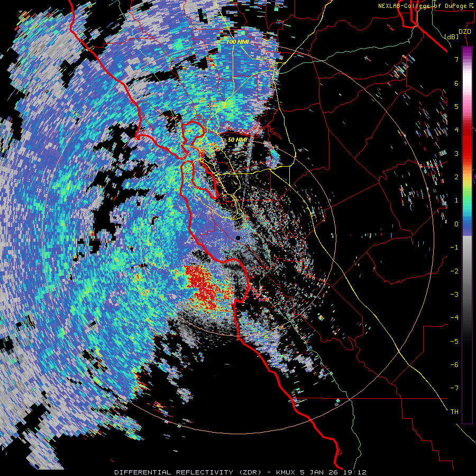Click the 4 value on color scale
476x476 pixels.
pyautogui.click(x=456, y=130)
